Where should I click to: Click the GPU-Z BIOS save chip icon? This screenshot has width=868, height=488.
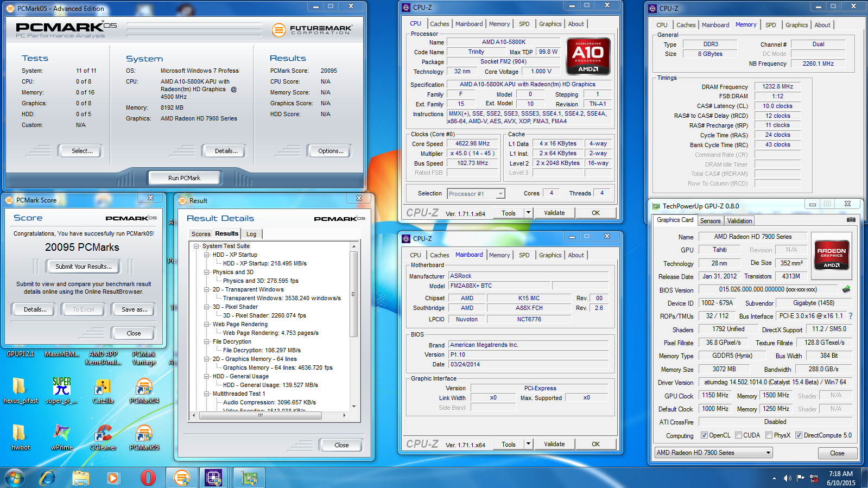846,289
